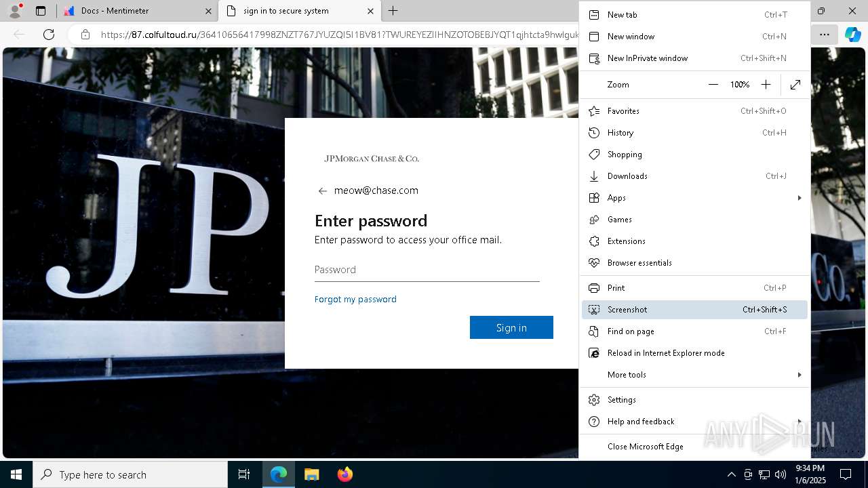The width and height of the screenshot is (868, 488).
Task: Choose Screenshot from the menu
Action: point(694,310)
